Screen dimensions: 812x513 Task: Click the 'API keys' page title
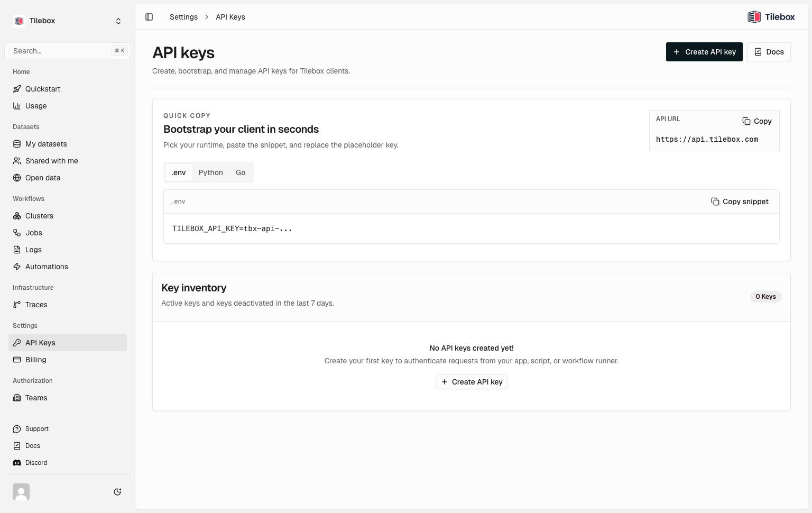(183, 53)
